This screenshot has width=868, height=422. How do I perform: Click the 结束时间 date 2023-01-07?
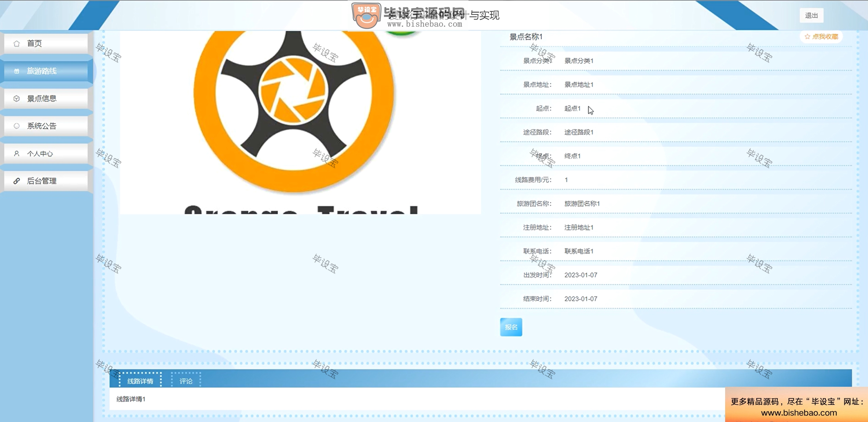[x=581, y=299]
